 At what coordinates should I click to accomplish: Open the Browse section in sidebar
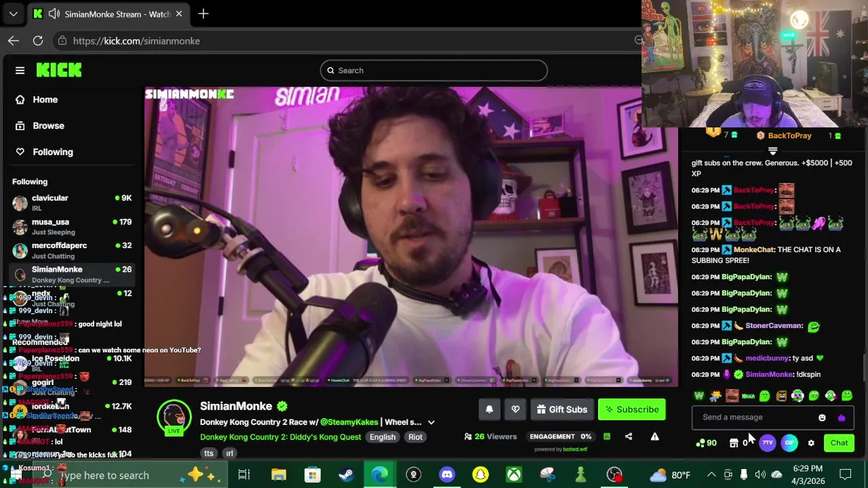(x=40, y=125)
